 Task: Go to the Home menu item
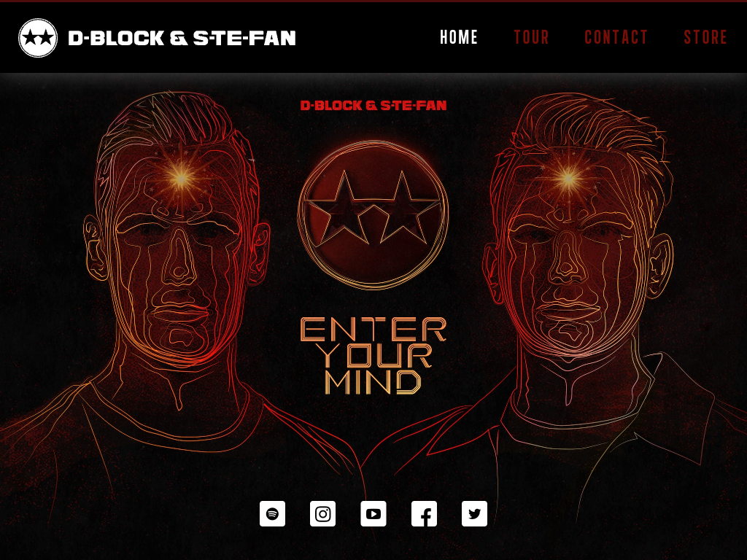[459, 37]
